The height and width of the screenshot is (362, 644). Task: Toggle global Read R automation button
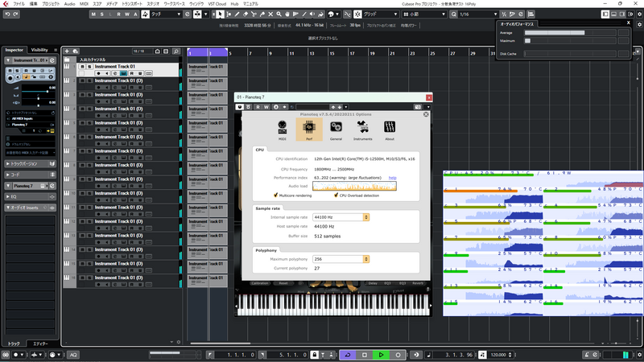118,14
